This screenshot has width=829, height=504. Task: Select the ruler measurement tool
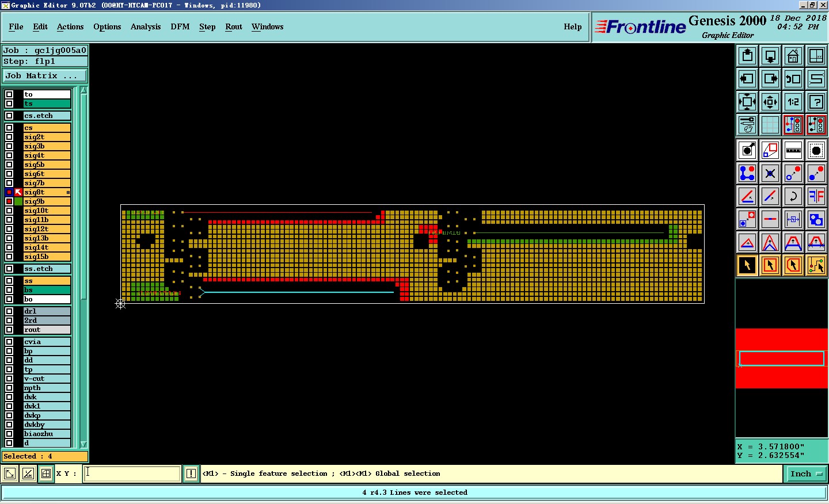click(x=793, y=150)
